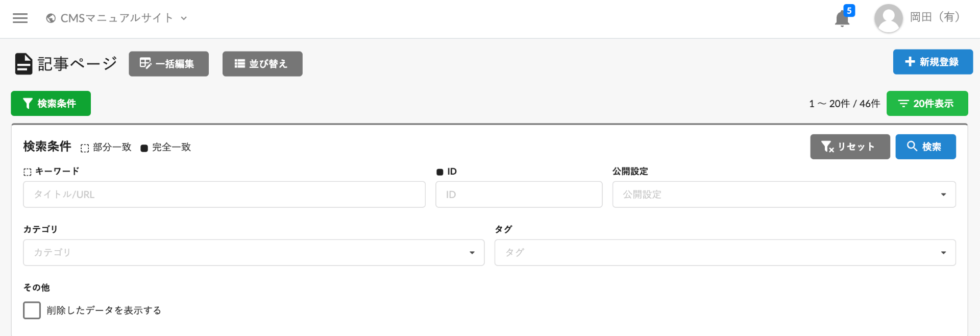Click the 記事ページ document icon

23,64
